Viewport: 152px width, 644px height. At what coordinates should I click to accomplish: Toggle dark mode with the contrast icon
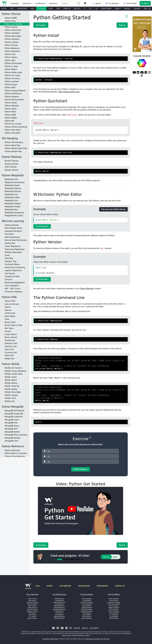pyautogui.click(x=85, y=3)
